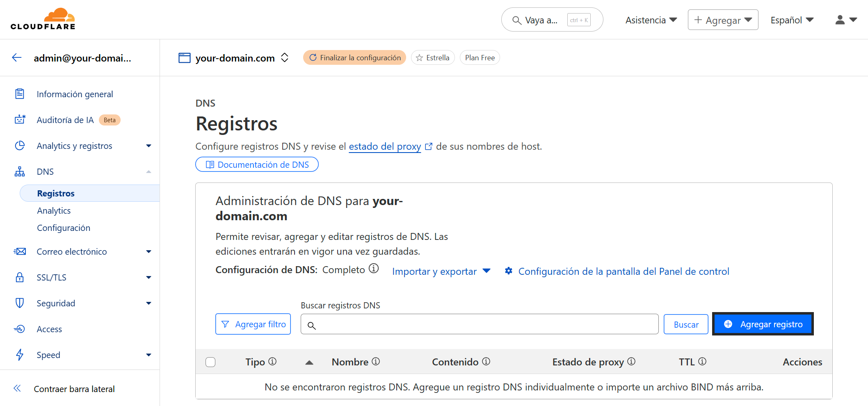The height and width of the screenshot is (406, 868).
Task: Expand Analytics y registros sidebar section
Action: (148, 146)
